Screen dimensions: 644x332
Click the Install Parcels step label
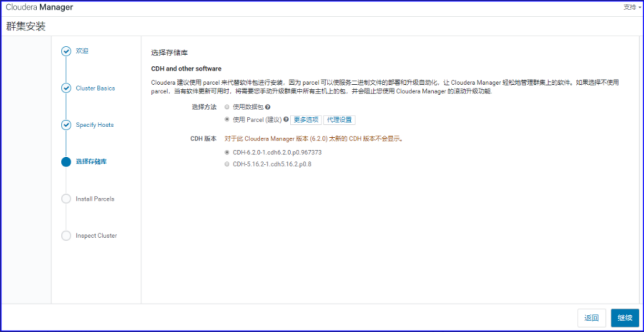(95, 199)
